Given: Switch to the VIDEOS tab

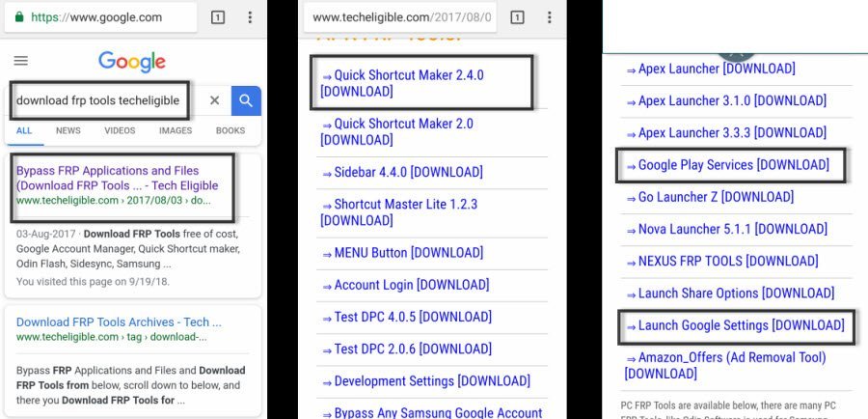Looking at the screenshot, I should pos(121,130).
